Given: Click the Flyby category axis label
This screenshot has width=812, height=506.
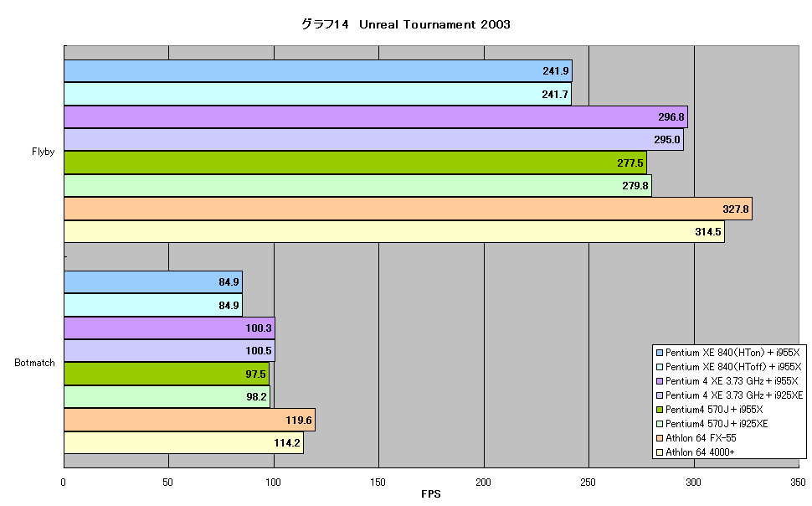Looking at the screenshot, I should coord(43,152).
